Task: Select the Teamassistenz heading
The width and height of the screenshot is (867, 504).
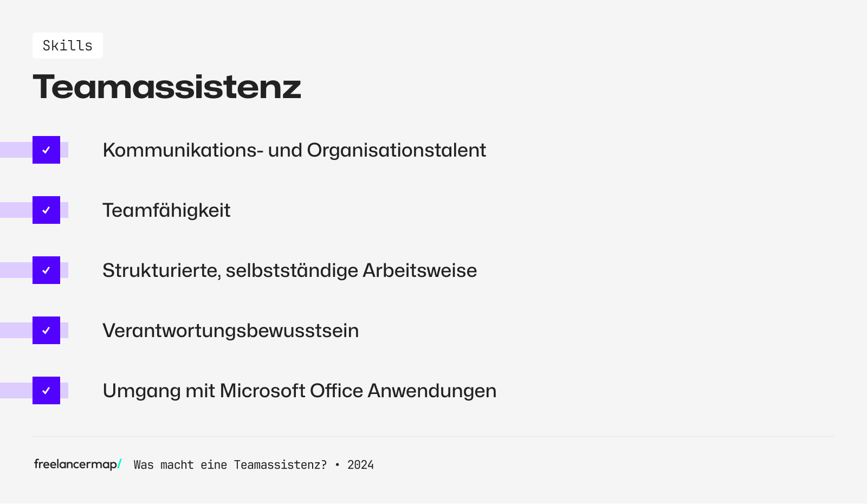Action: 167,87
